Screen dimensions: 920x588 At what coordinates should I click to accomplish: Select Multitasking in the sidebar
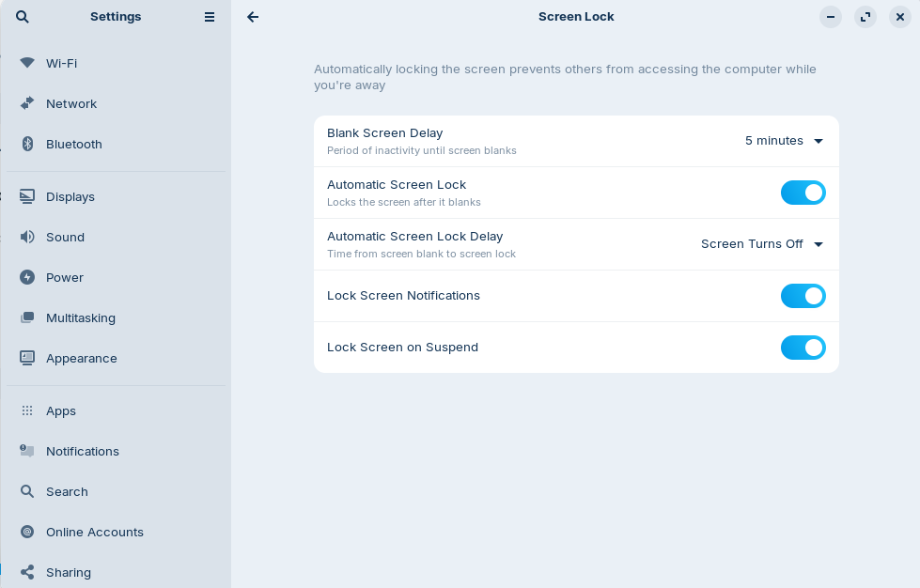(81, 317)
